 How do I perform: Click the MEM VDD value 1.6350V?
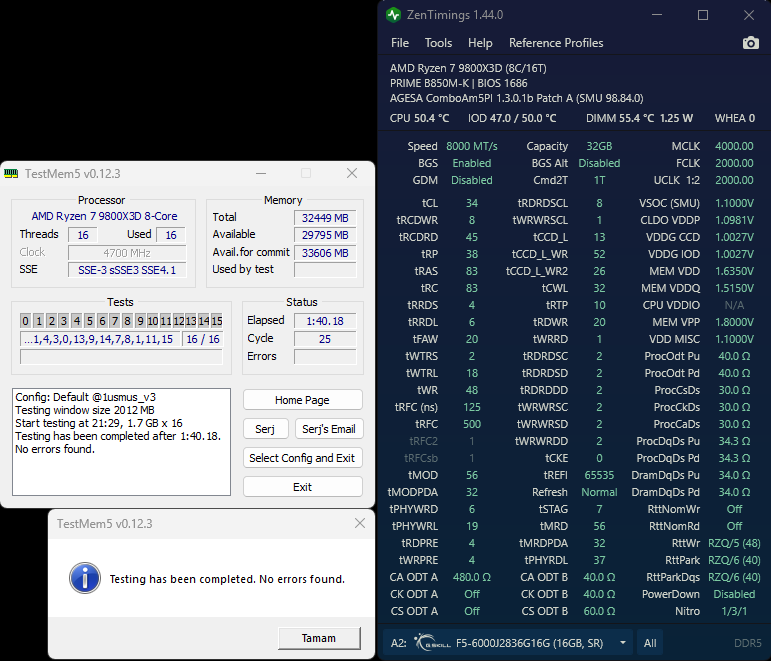tap(734, 271)
